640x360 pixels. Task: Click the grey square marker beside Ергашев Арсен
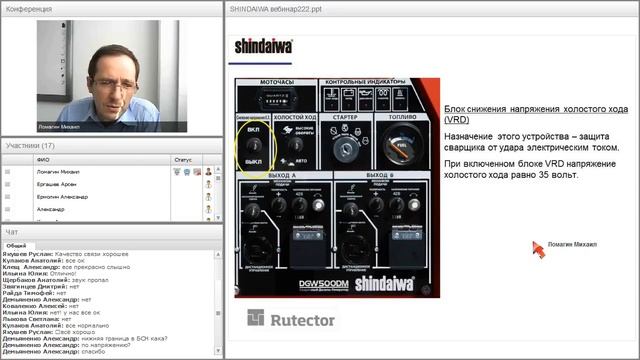(7, 184)
